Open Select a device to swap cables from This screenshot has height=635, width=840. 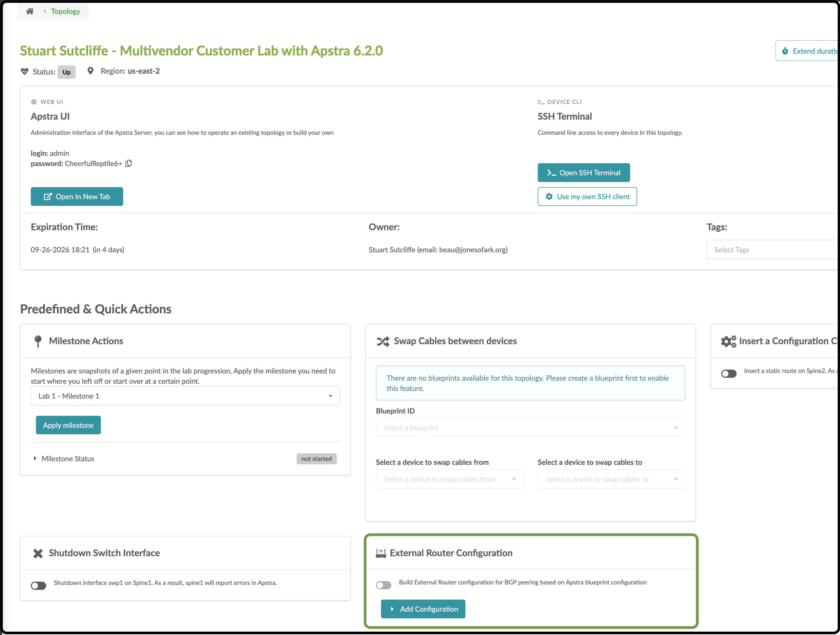click(x=450, y=479)
